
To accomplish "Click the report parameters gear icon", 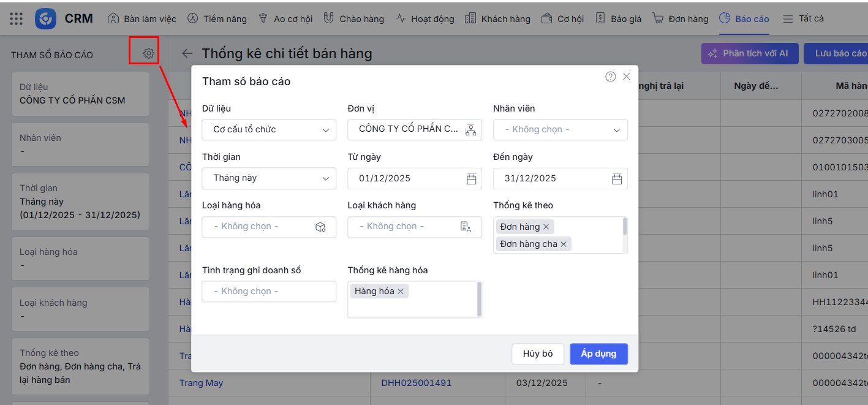I will coord(148,53).
